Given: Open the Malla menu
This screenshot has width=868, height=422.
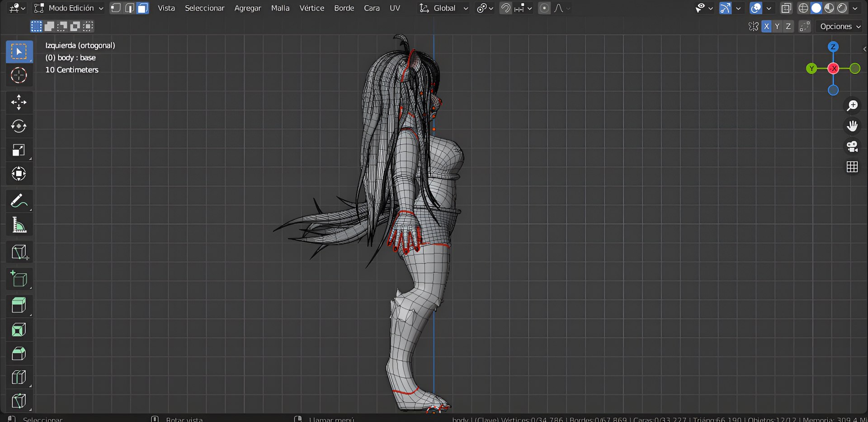Looking at the screenshot, I should (x=280, y=8).
